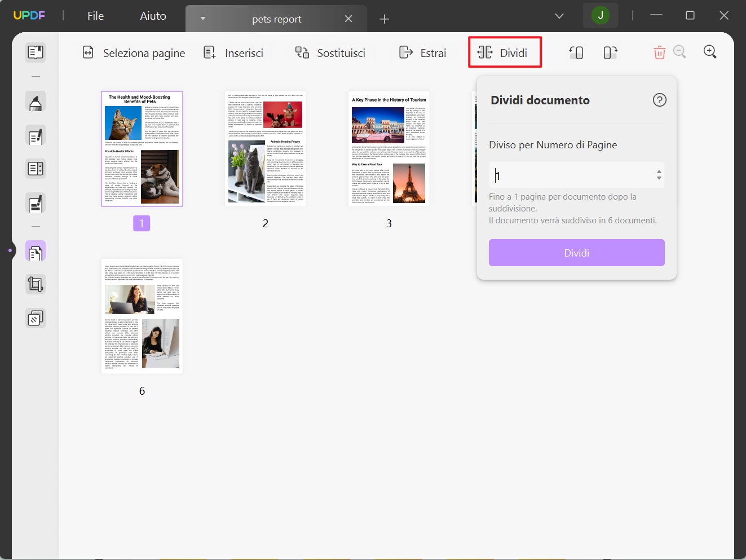Open the form editing tool in sidebar
The image size is (746, 560).
36,169
